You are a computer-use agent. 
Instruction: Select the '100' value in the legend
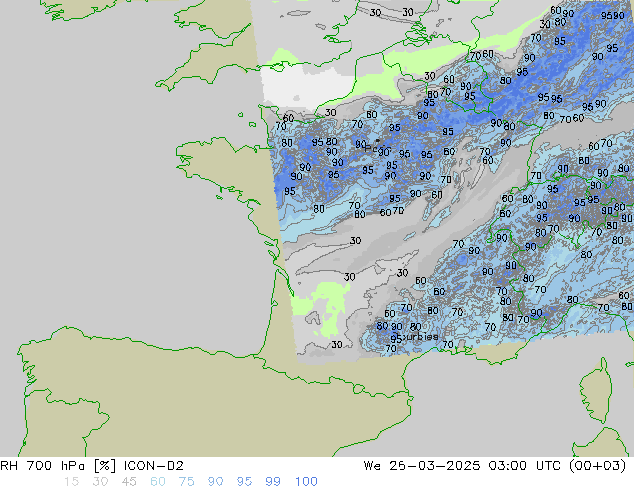[x=306, y=482]
